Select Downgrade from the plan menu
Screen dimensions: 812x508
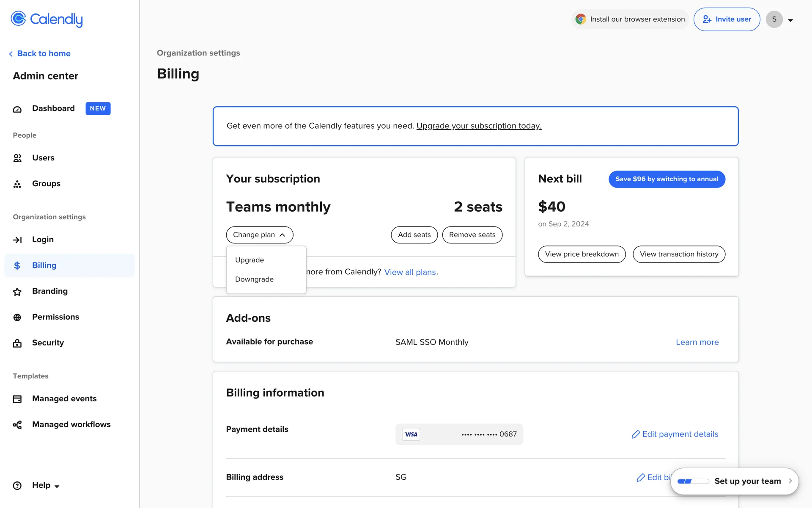254,279
